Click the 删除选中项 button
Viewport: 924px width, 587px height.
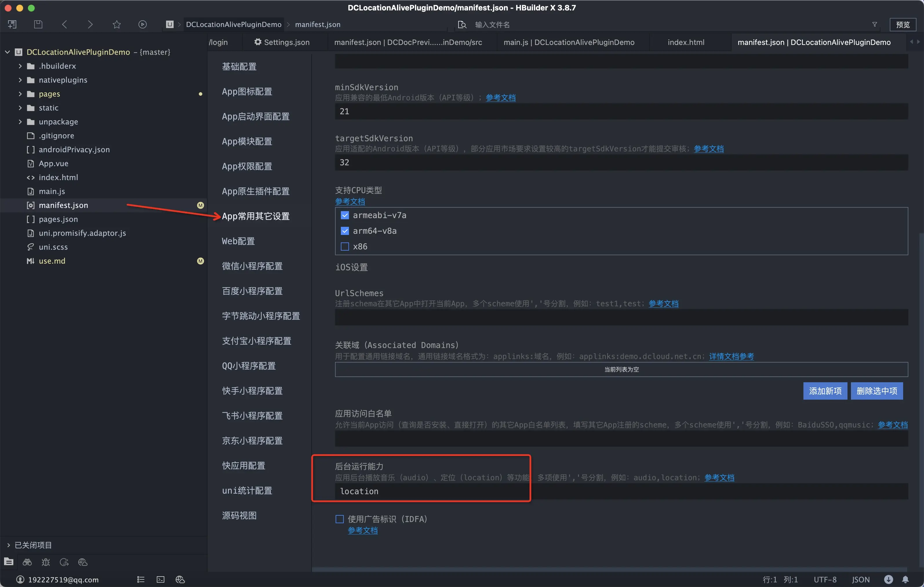pyautogui.click(x=876, y=391)
